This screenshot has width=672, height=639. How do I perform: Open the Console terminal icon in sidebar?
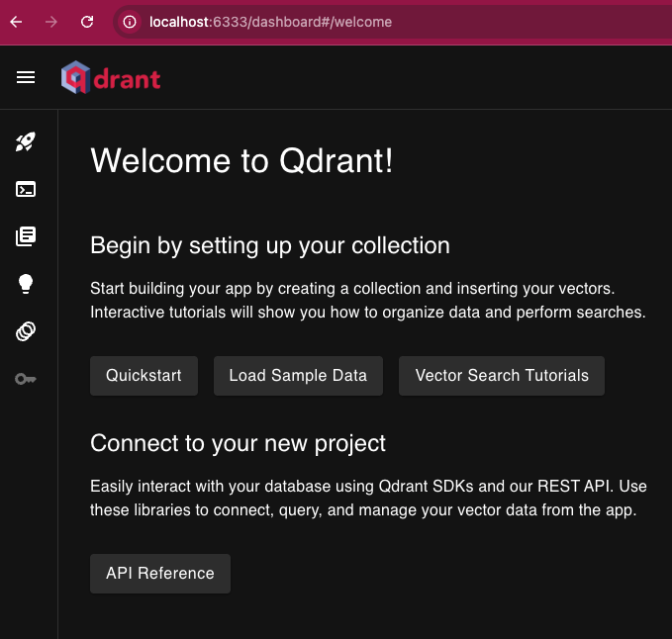coord(26,189)
